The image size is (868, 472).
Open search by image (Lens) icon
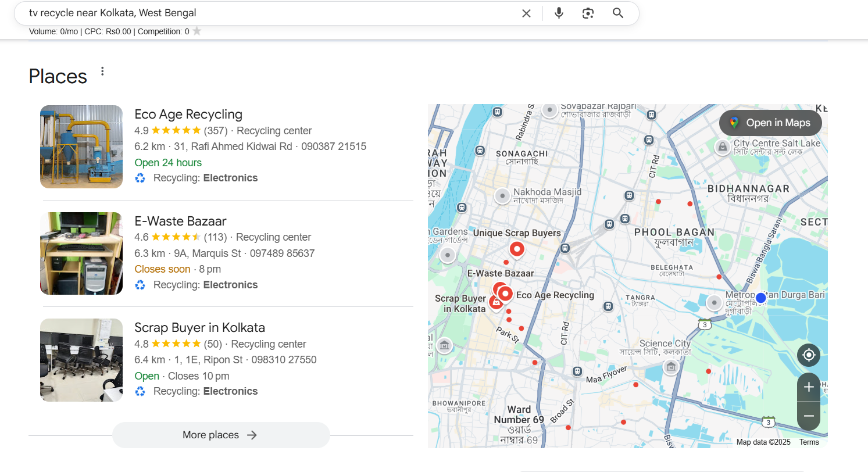pos(588,13)
